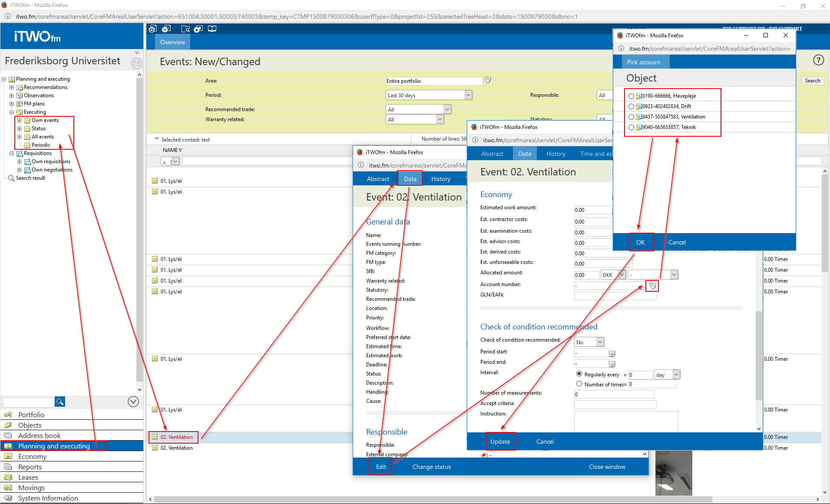Open the Period dropdown showing Last 30 days

pos(468,95)
